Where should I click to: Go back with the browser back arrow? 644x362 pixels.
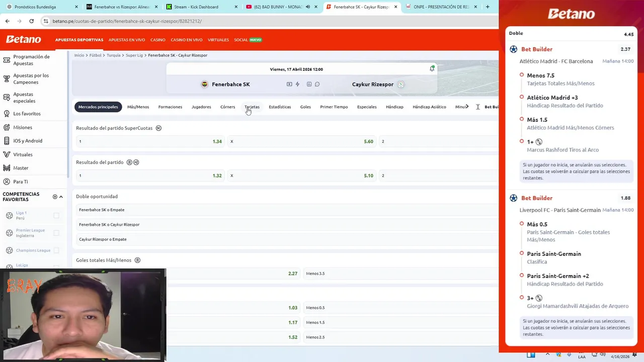7,21
